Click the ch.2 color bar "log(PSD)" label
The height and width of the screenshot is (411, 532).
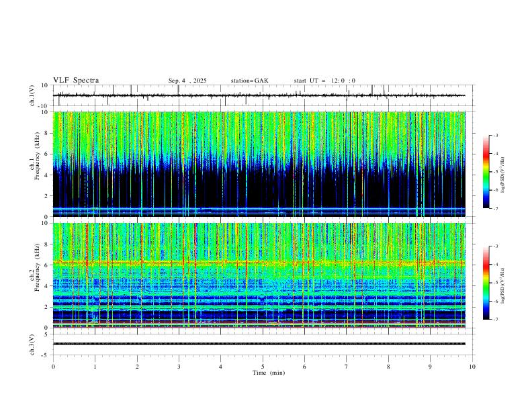[x=503, y=285]
